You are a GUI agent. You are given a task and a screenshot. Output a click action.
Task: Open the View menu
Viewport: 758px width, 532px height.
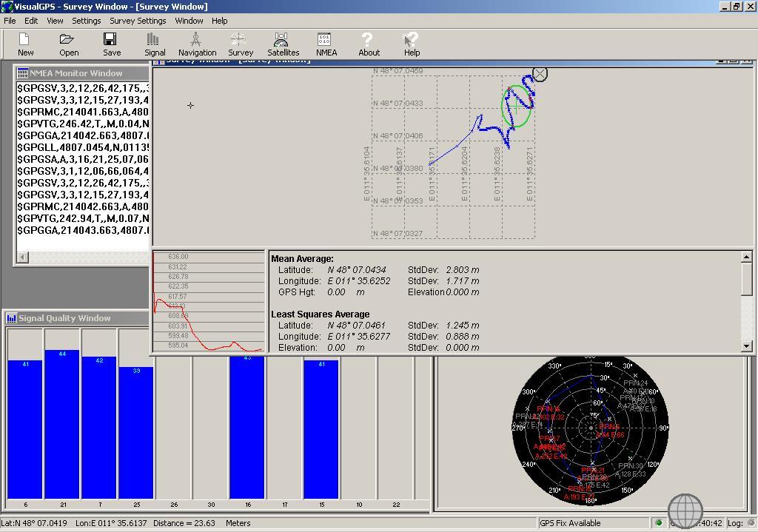(55, 21)
